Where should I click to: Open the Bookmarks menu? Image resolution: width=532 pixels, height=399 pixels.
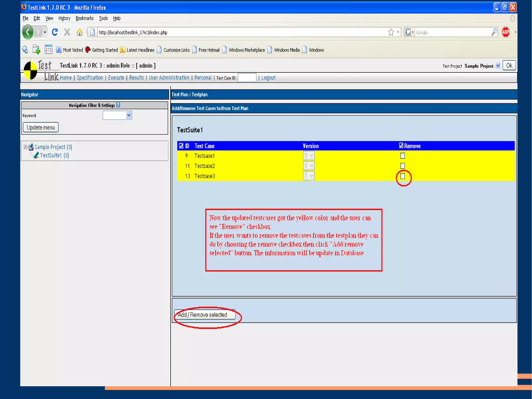click(84, 18)
